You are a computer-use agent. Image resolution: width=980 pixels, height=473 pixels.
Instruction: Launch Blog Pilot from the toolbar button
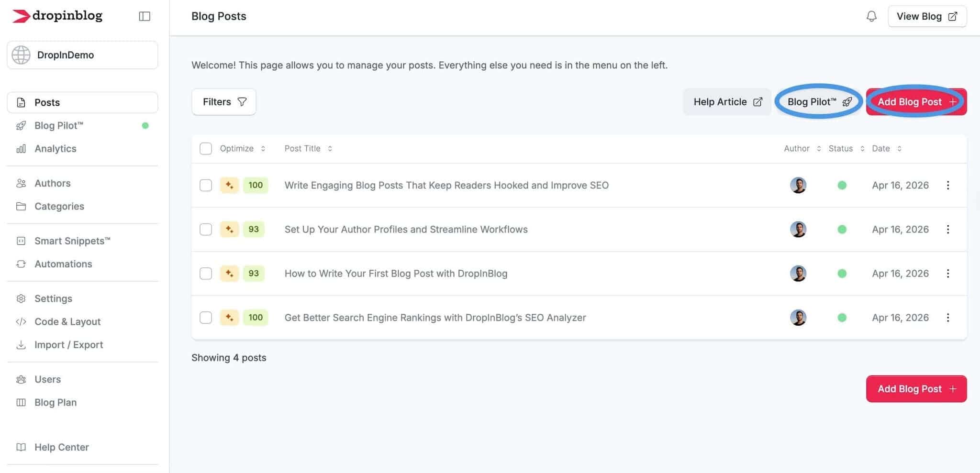click(819, 102)
